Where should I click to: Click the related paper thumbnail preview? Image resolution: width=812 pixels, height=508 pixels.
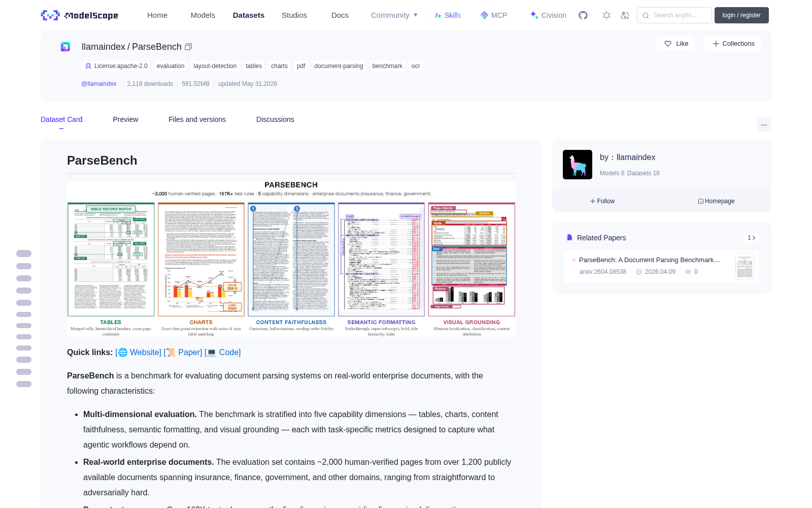coord(745,266)
